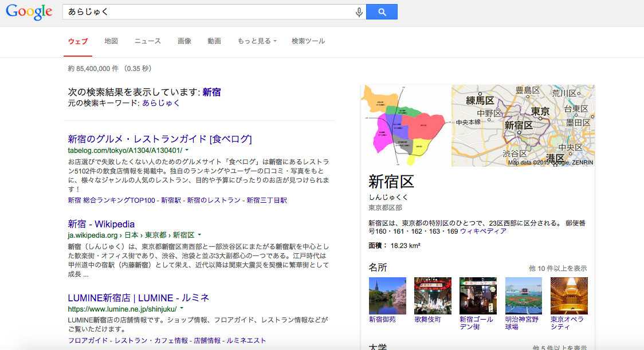Viewport: 644px width, 350px height.
Task: Open 歌舞伎町 thumbnail image
Action: (x=433, y=296)
